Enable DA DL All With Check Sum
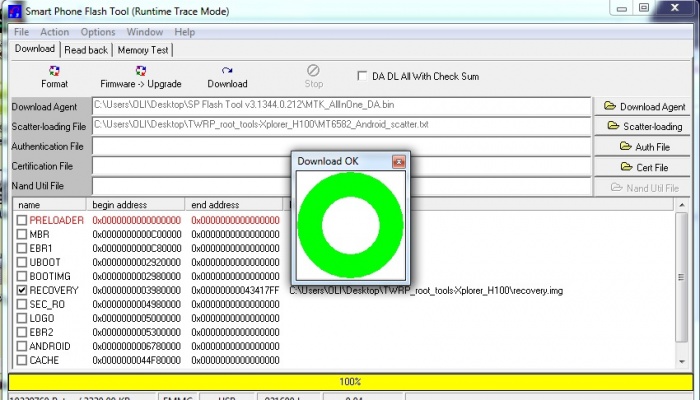Image resolution: width=700 pixels, height=400 pixels. (x=362, y=76)
